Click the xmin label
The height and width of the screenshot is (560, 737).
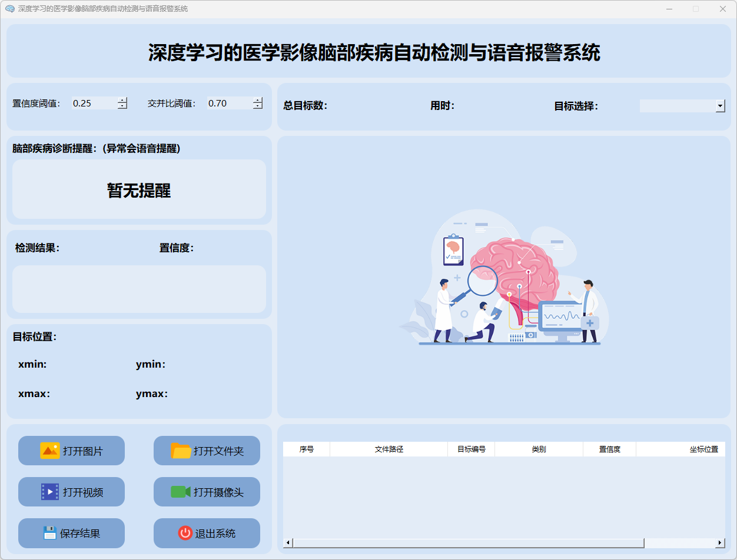coord(32,365)
